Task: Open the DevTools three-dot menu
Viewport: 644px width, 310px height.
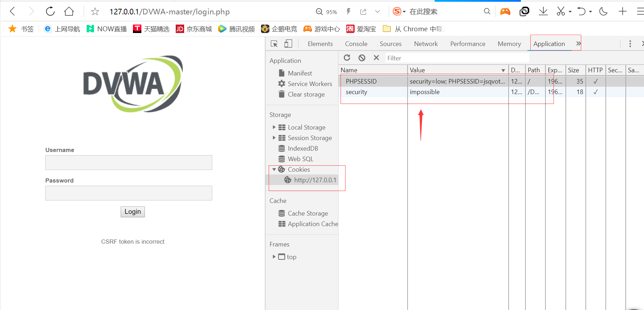Action: coord(630,44)
